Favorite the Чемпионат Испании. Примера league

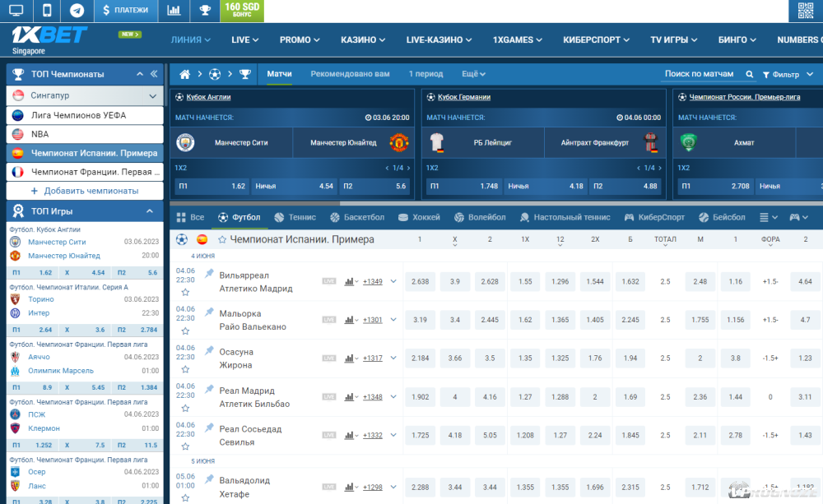pos(222,240)
